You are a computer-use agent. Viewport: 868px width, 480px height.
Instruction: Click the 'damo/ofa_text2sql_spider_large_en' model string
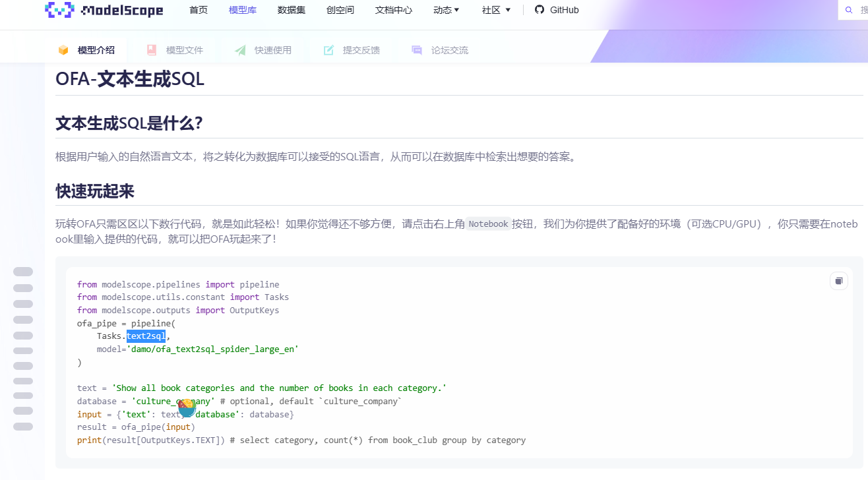click(212, 349)
